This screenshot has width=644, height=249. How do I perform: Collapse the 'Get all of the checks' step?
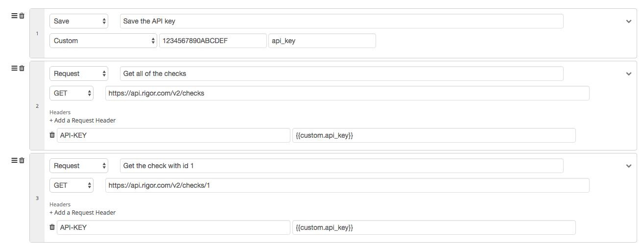click(x=629, y=74)
